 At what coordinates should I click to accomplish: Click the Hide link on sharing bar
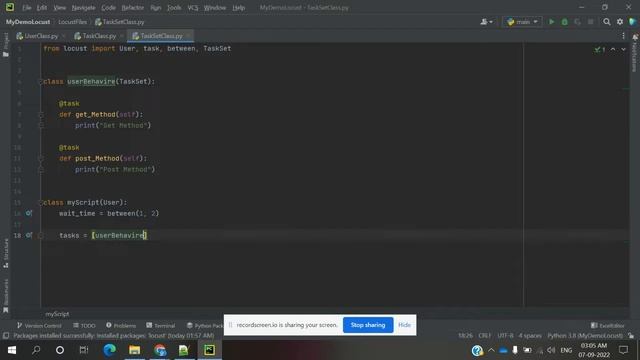[x=404, y=325]
